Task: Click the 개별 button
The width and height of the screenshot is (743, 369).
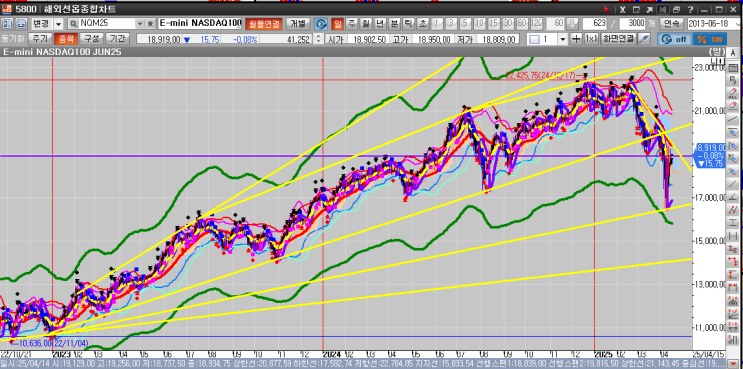Action: tap(299, 24)
